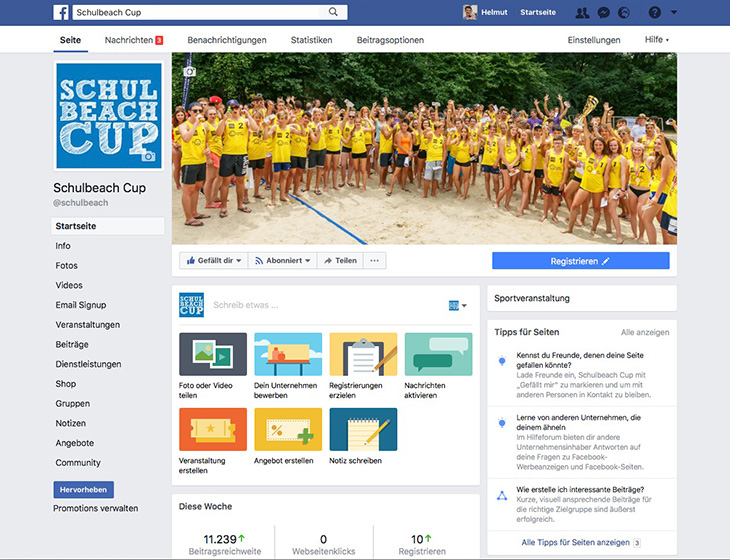Image resolution: width=730 pixels, height=560 pixels.
Task: Click the Foto oder Video teilen icon
Action: pyautogui.click(x=213, y=354)
